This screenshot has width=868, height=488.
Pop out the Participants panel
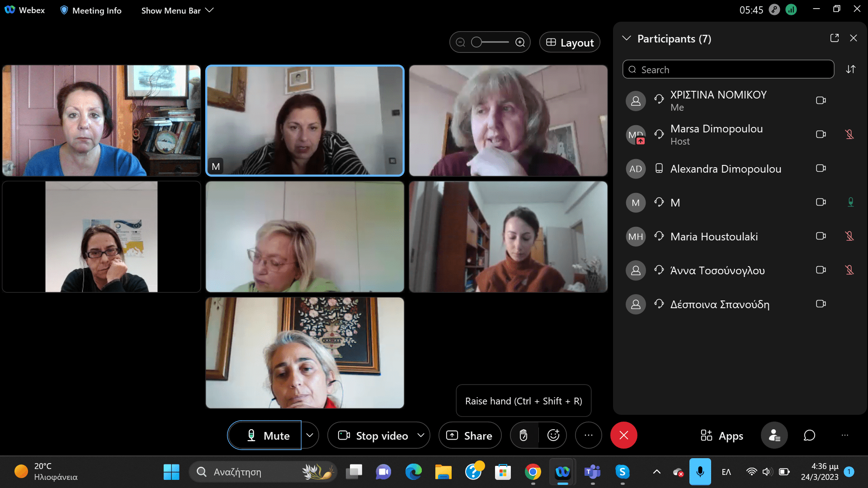pyautogui.click(x=835, y=38)
